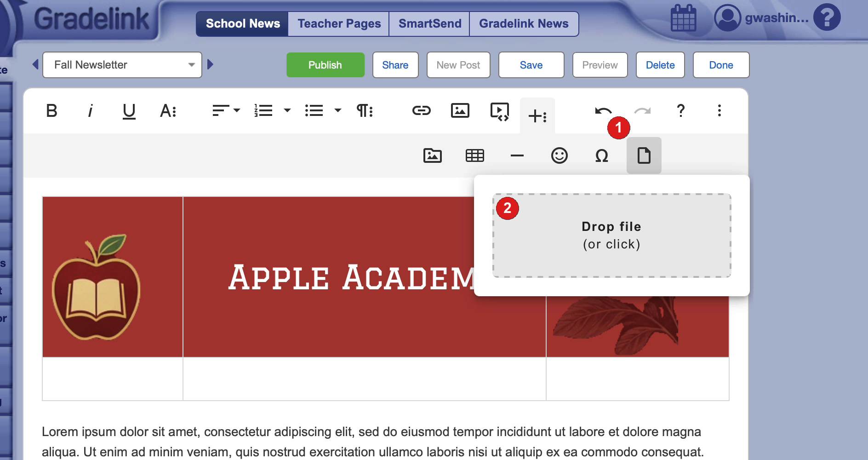The width and height of the screenshot is (868, 460).
Task: Click the Done button
Action: click(x=721, y=65)
